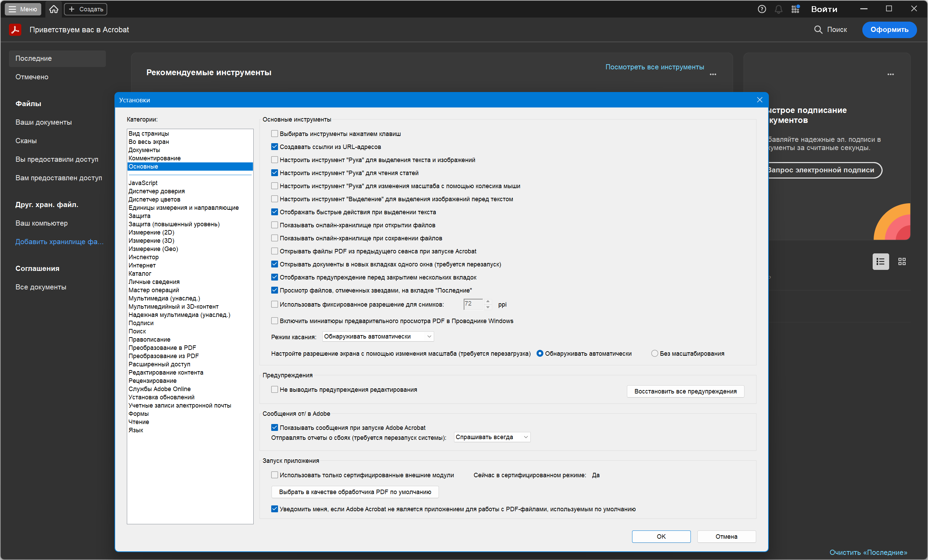Click 'Посмотреть все инструменты' link
The height and width of the screenshot is (560, 928).
[x=654, y=67]
